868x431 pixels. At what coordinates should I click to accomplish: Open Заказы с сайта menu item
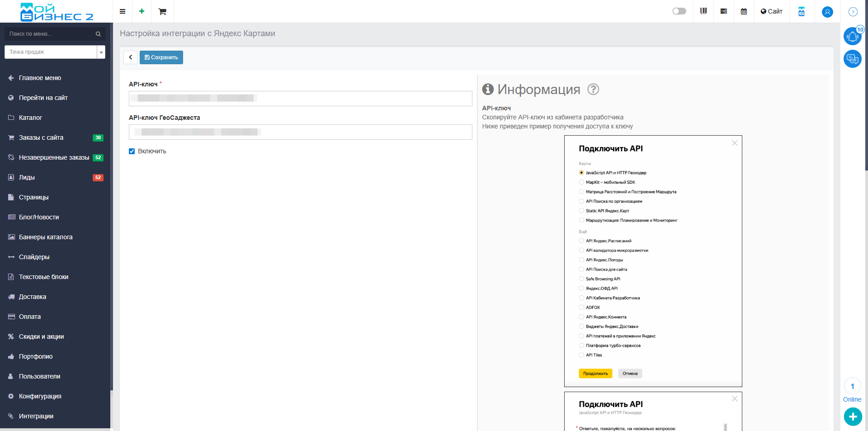(41, 137)
